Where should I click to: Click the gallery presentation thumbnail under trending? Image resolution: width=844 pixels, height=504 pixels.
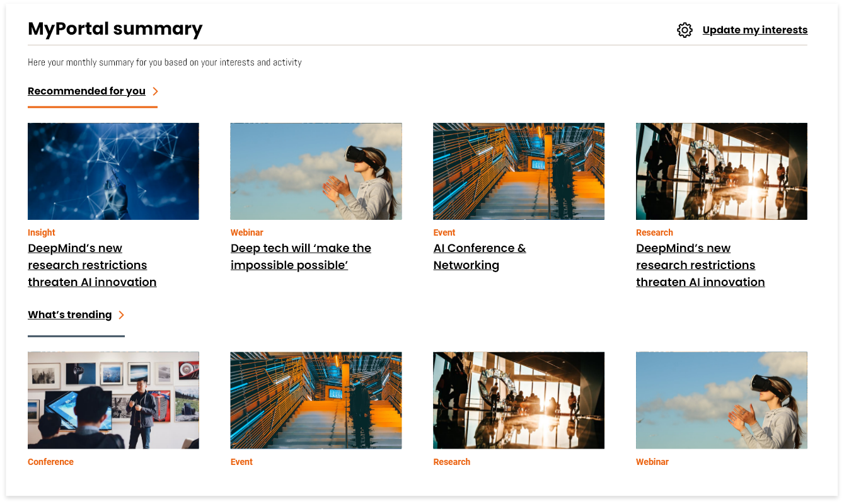tap(113, 399)
